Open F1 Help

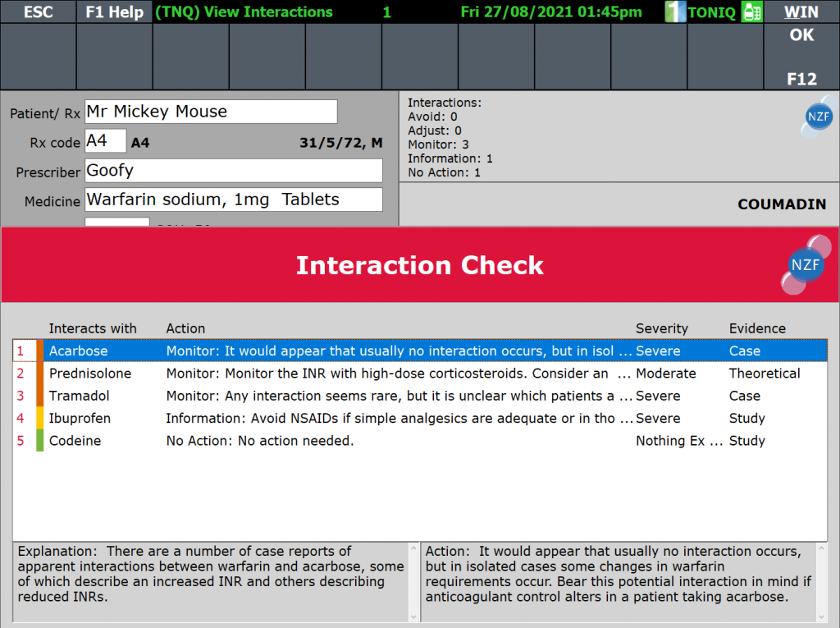114,12
